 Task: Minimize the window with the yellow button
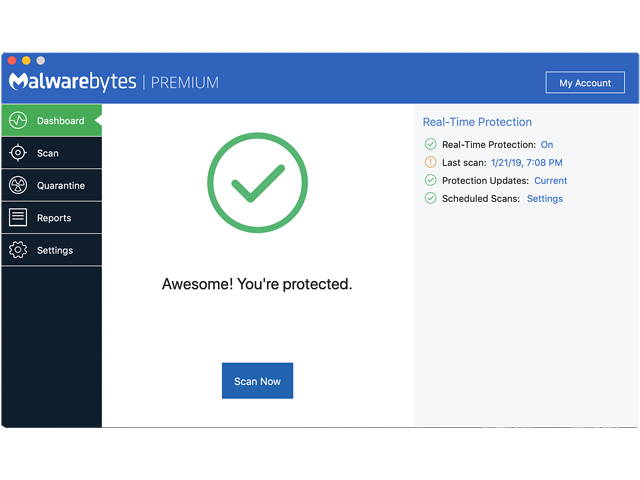click(26, 60)
